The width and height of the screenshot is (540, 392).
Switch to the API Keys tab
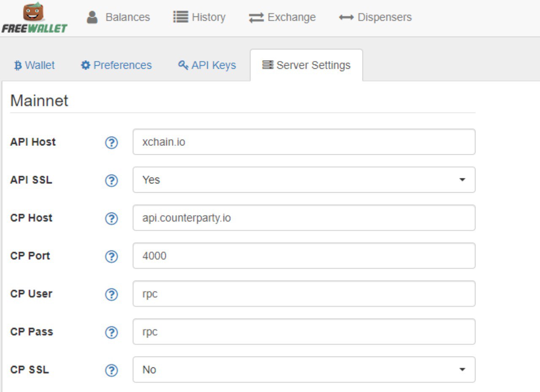coord(207,65)
